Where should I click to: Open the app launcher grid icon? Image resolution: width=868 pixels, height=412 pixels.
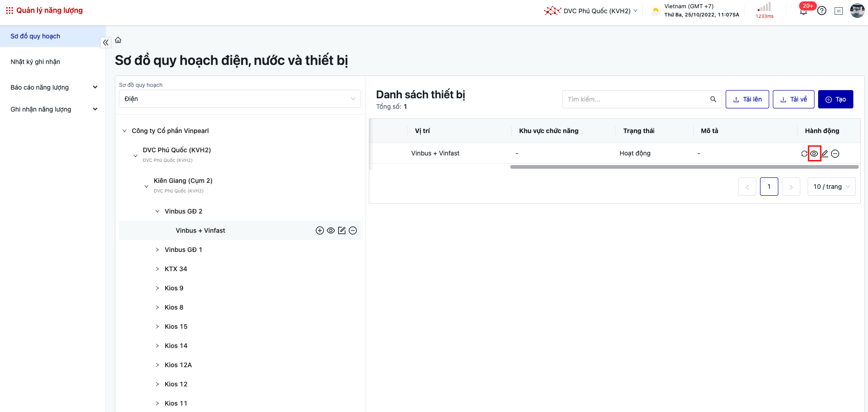coord(9,11)
